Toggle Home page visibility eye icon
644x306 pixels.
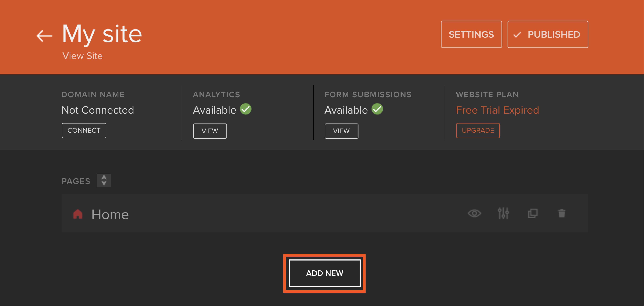(474, 213)
